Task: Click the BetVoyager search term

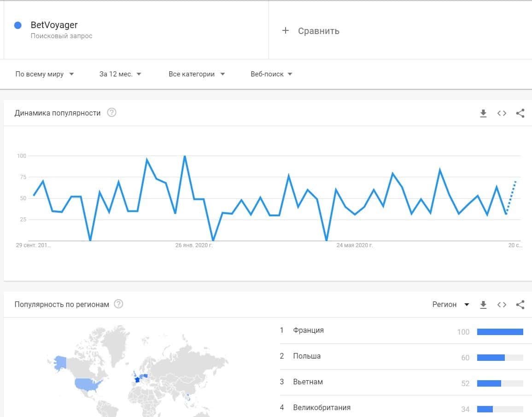Action: pos(54,25)
